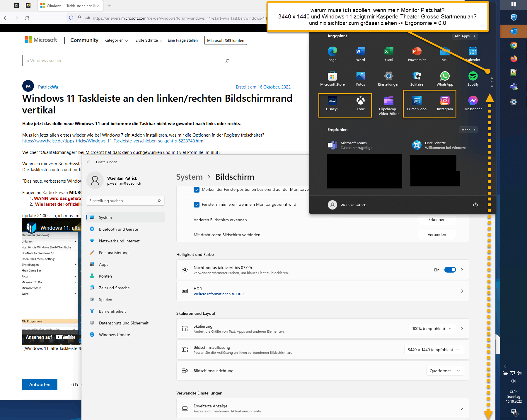This screenshot has height=420, width=527.
Task: Open Excel pinned app
Action: tap(388, 54)
